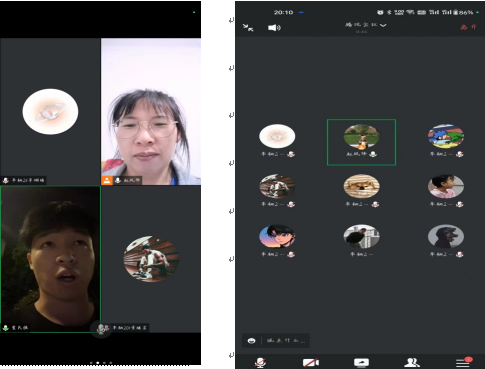This screenshot has width=485, height=369.
Task: Tap the minimize meeting window icon
Action: [x=248, y=28]
